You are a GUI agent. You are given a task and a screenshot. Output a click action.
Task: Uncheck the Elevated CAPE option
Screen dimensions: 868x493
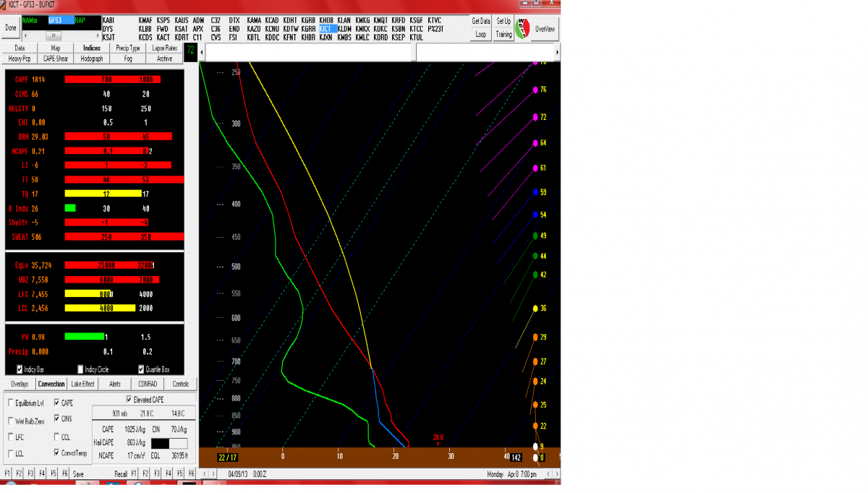click(x=129, y=399)
